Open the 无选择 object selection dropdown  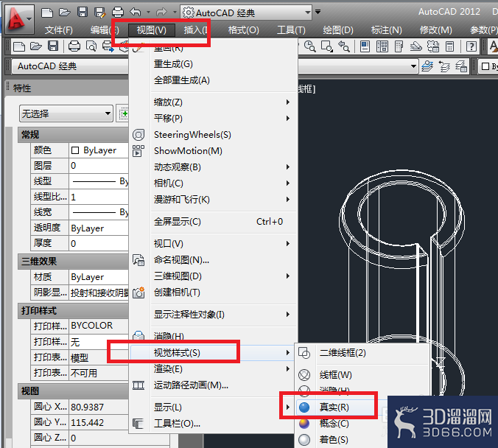tap(66, 113)
